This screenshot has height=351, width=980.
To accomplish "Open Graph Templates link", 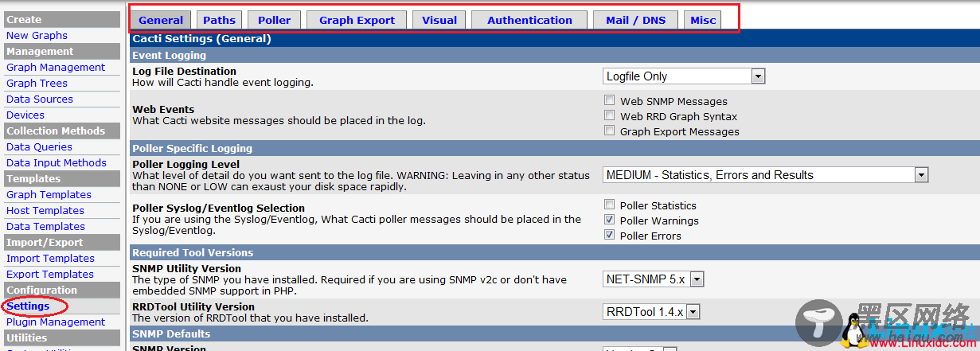I will (49, 194).
